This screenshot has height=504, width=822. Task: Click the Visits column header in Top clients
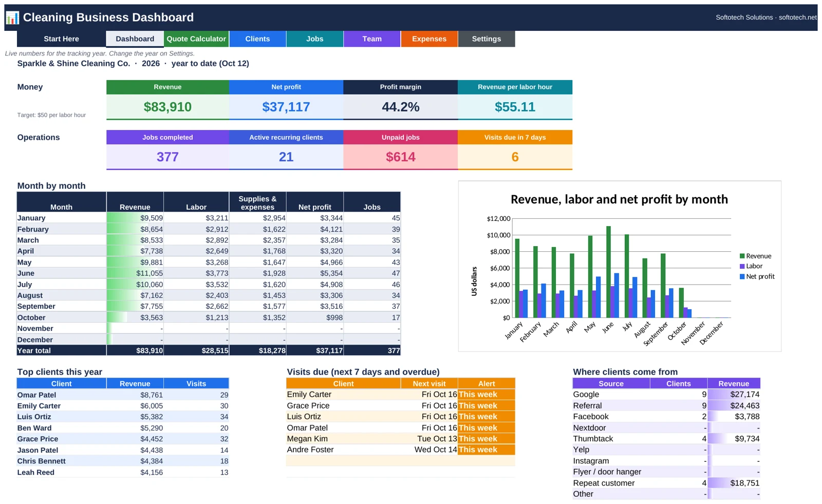[196, 384]
